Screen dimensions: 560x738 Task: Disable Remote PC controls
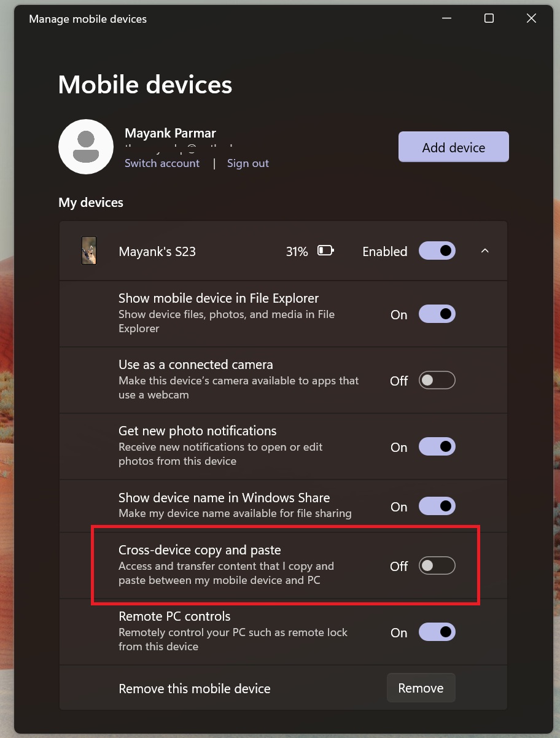(x=437, y=632)
